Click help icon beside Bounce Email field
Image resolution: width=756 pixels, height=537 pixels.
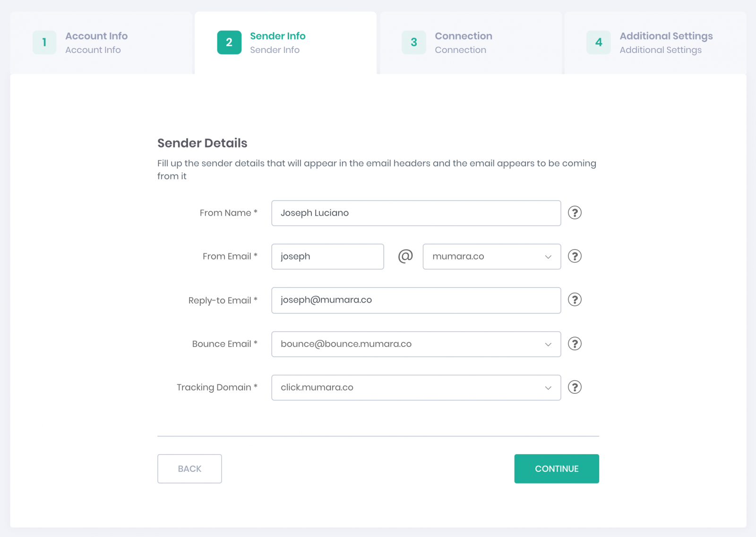pyautogui.click(x=575, y=344)
